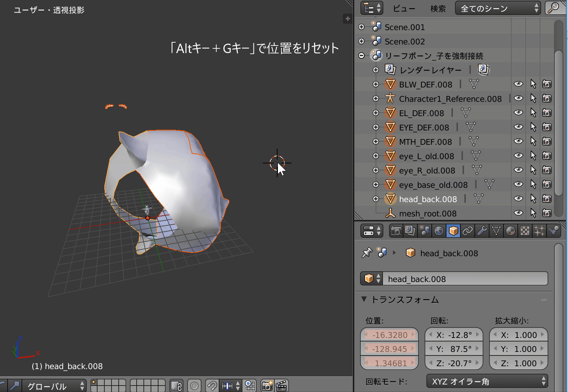Open the Texture properties checker tab

[525, 231]
